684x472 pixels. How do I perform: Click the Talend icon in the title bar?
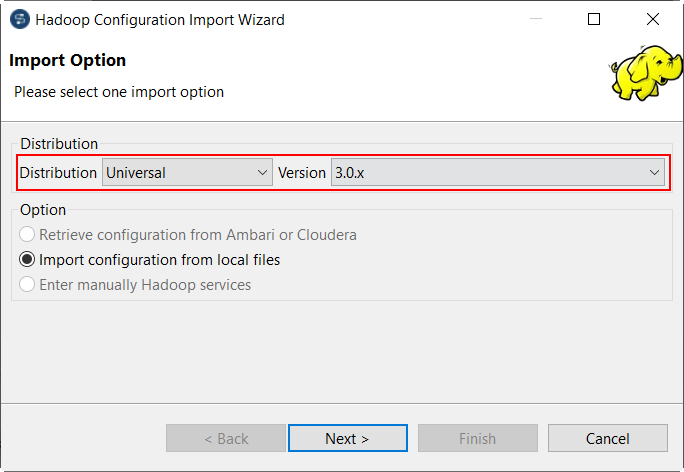click(x=18, y=19)
